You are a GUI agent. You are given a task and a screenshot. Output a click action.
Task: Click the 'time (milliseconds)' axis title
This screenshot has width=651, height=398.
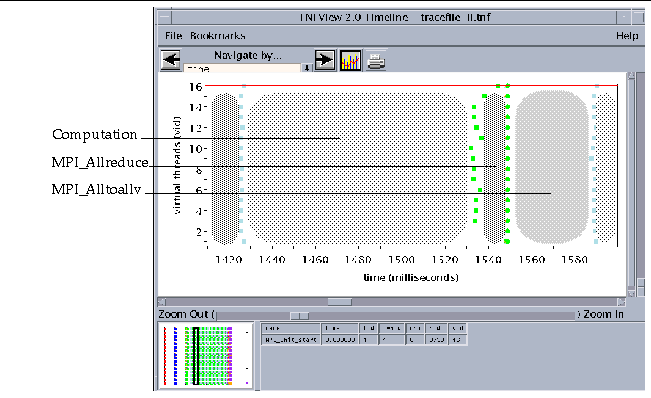point(411,277)
